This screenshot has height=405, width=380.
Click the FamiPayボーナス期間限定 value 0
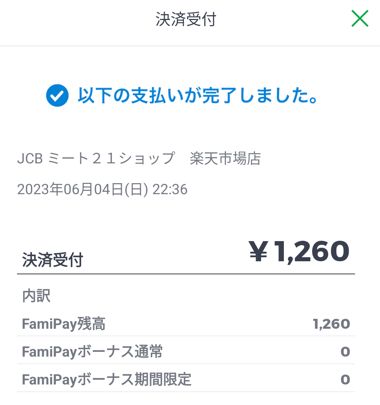point(345,379)
